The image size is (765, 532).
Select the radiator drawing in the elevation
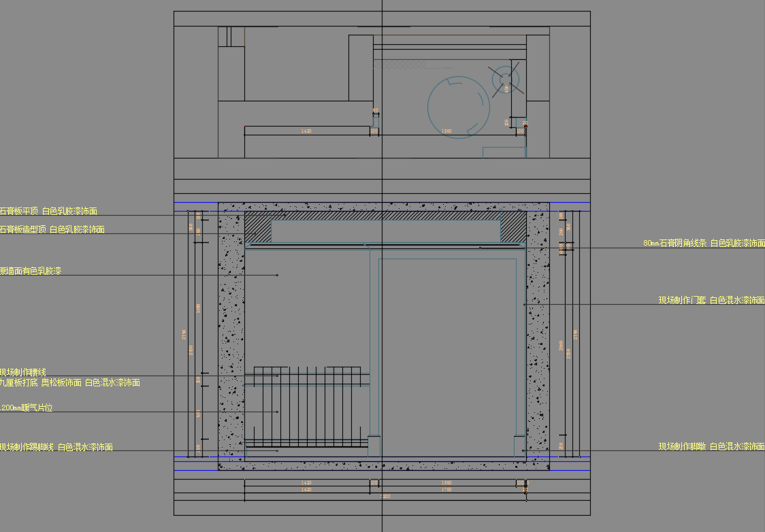point(306,407)
